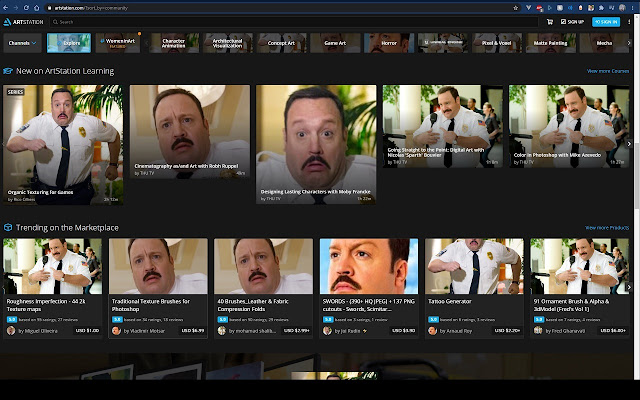This screenshot has width=640, height=400.
Task: Select the Explore channel
Action: tap(69, 43)
